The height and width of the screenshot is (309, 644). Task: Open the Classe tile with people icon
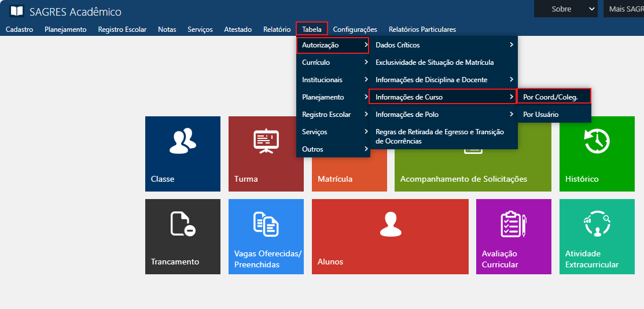(182, 141)
